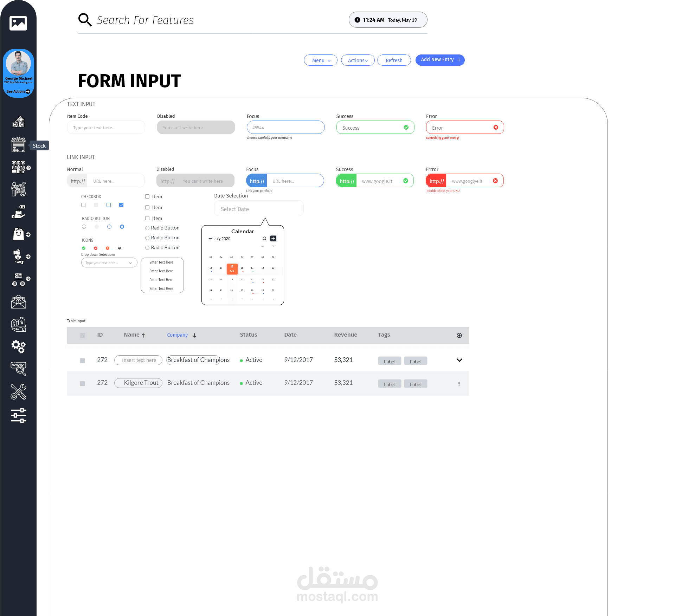This screenshot has width=675, height=616.
Task: Open the Actions dropdown menu
Action: pyautogui.click(x=358, y=60)
